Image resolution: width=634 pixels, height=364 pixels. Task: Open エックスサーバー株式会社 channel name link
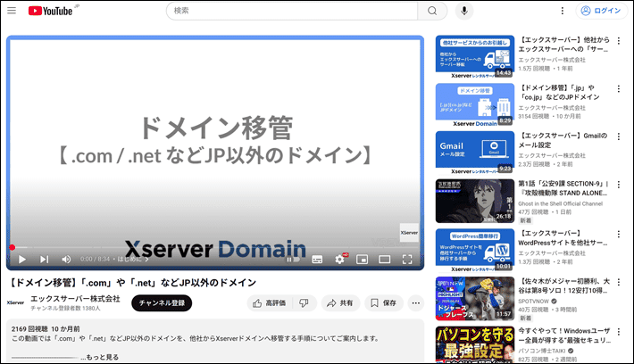75,299
